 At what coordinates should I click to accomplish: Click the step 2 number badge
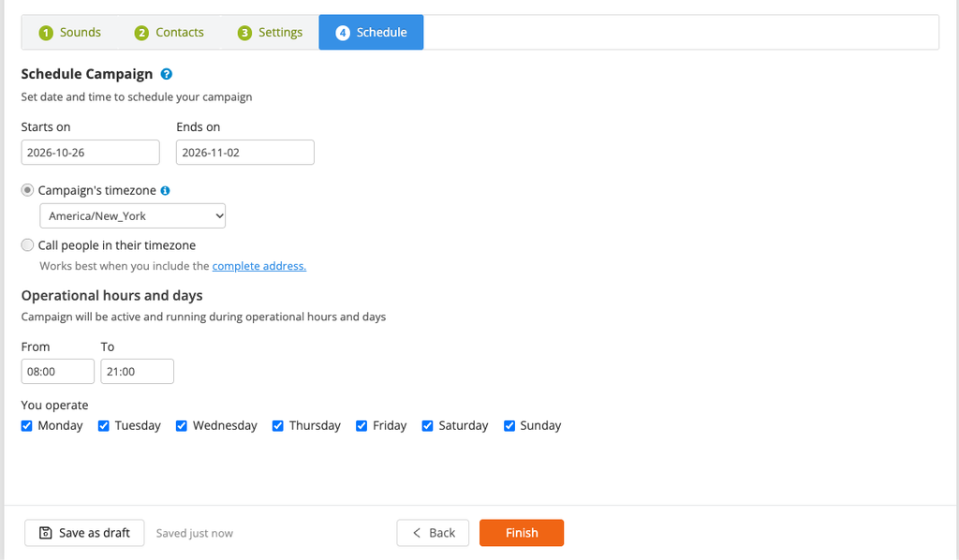(x=141, y=33)
